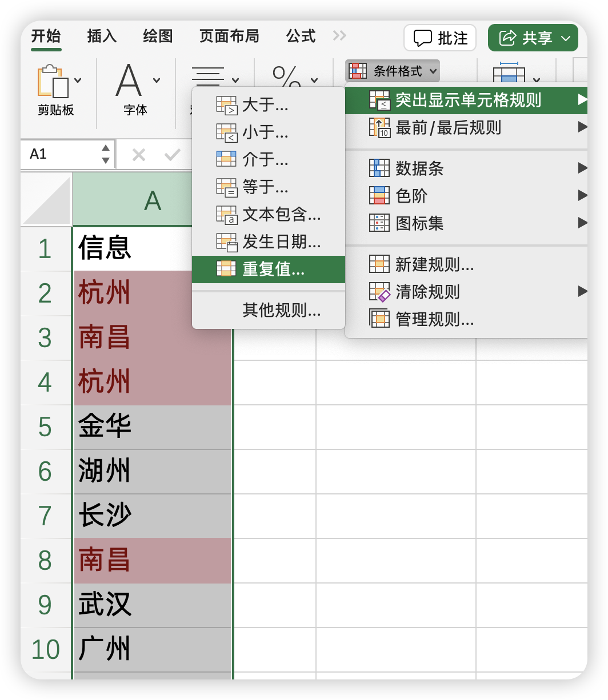The width and height of the screenshot is (608, 700).
Task: Select the row 8 highlighted cell 南昌
Action: click(153, 561)
